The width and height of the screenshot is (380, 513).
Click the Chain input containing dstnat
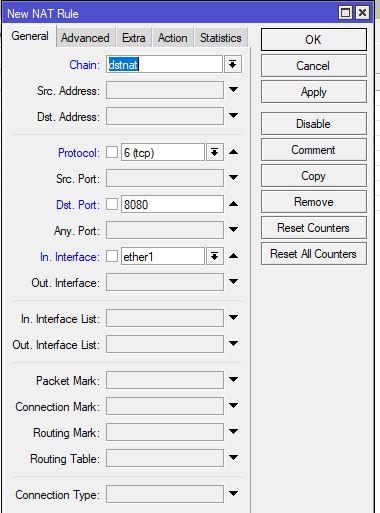pos(164,64)
